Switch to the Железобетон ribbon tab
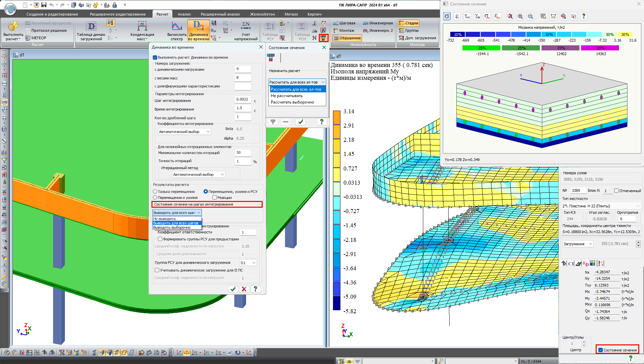 point(262,14)
